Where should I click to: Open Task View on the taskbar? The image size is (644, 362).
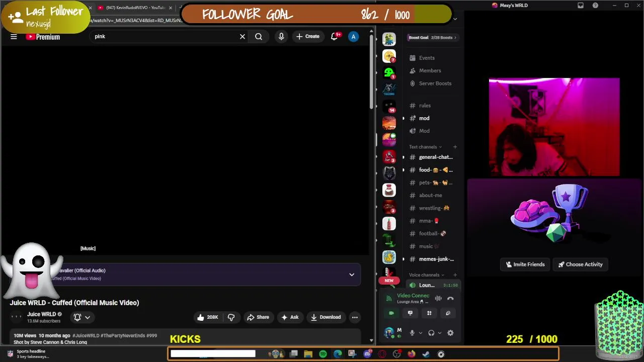[294, 354]
